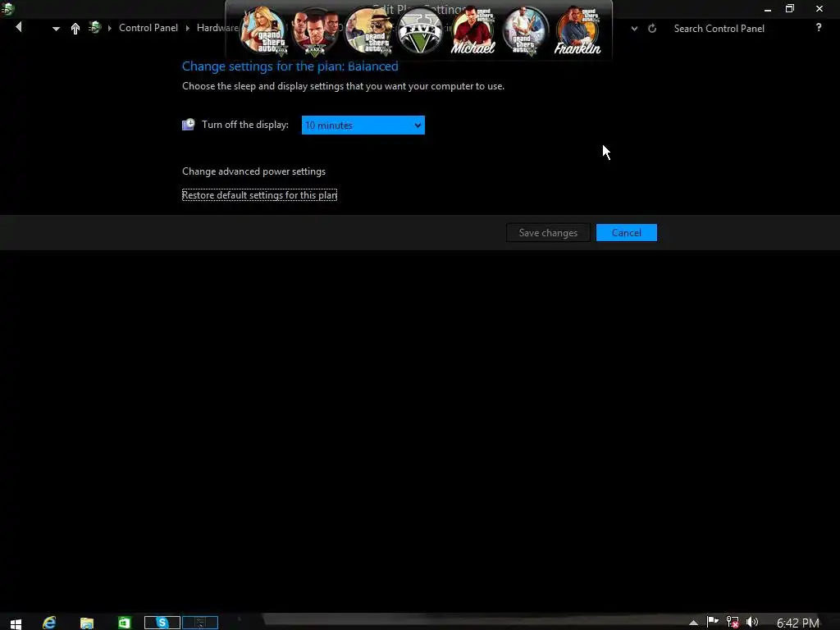Open the green Store app on taskbar
This screenshot has height=630, width=840.
[x=125, y=623]
